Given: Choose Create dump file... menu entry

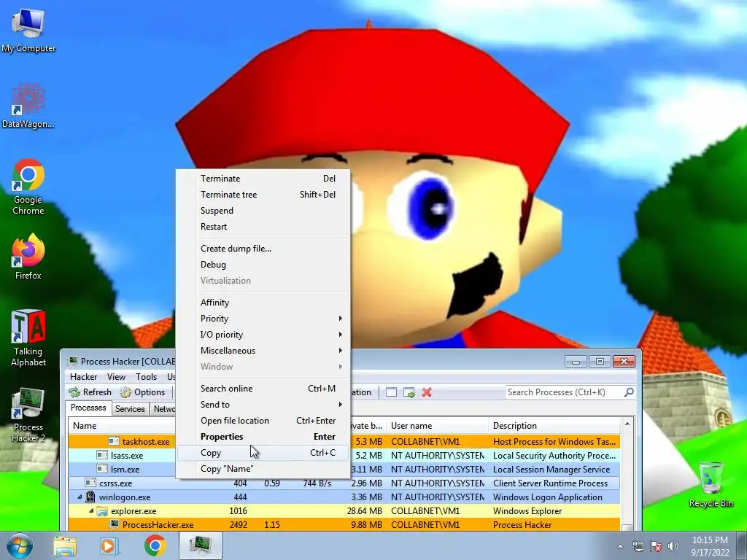Looking at the screenshot, I should tap(263, 249).
